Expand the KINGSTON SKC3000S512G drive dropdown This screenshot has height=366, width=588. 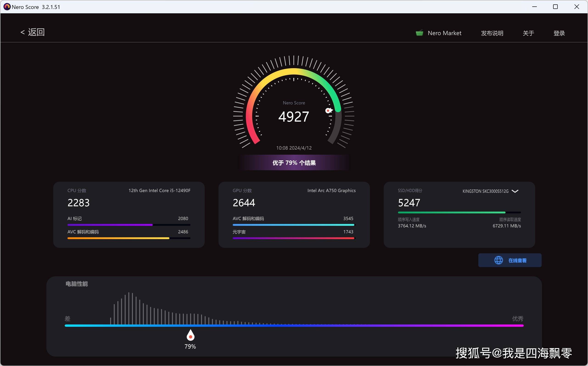[515, 191]
